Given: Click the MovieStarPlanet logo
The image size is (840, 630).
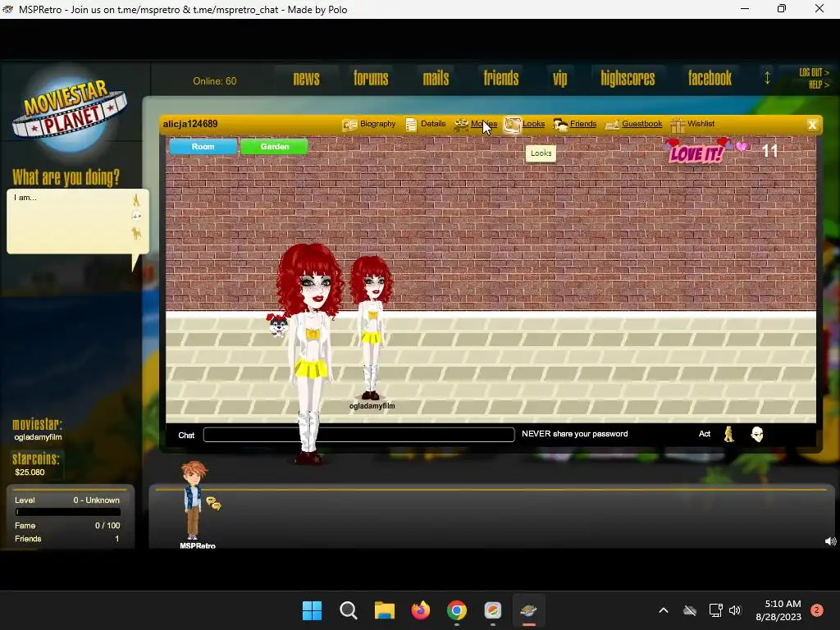Looking at the screenshot, I should pos(70,111).
